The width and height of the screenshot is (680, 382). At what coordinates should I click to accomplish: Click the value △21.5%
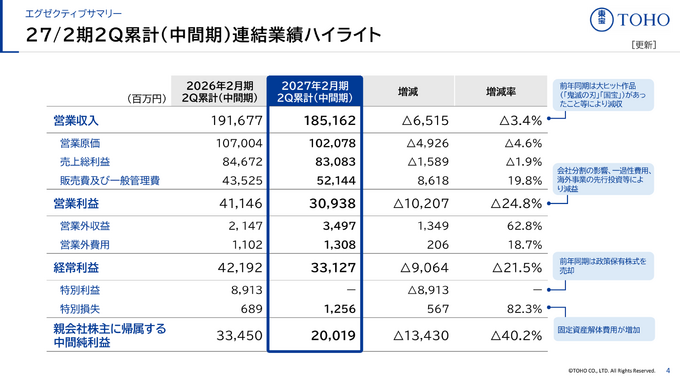click(x=517, y=268)
